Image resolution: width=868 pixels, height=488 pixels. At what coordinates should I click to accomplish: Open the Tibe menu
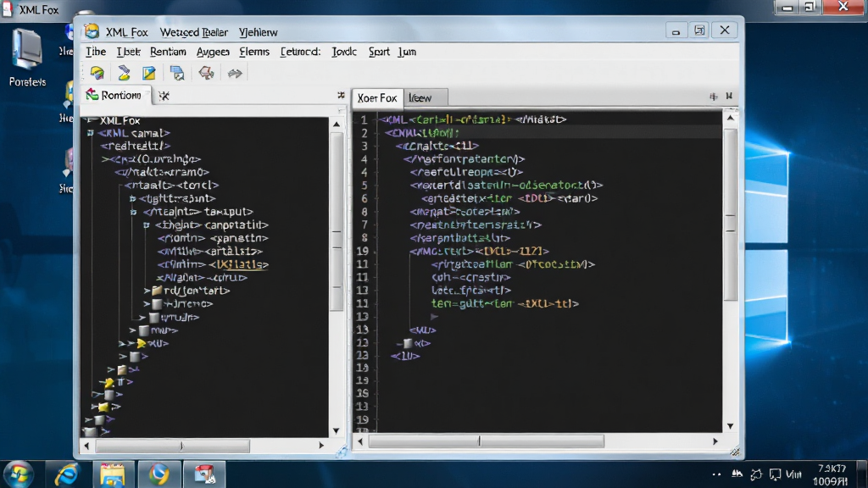tap(95, 52)
